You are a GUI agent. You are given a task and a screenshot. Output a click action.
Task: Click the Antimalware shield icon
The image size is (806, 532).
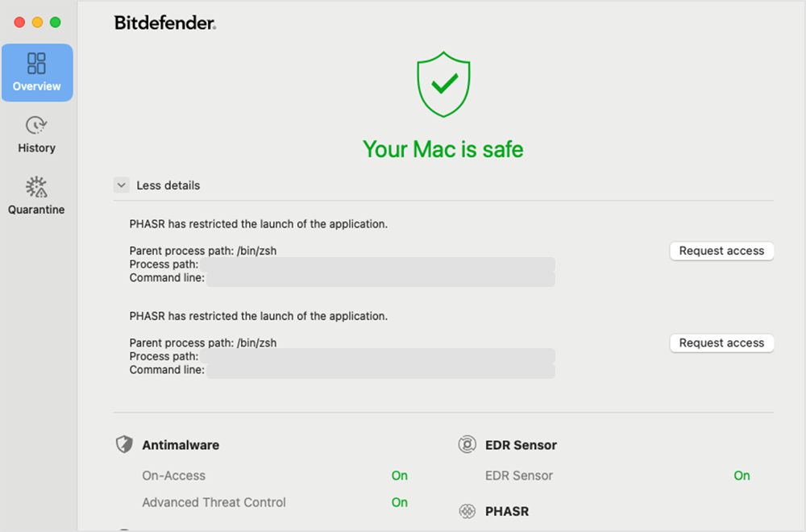(124, 444)
